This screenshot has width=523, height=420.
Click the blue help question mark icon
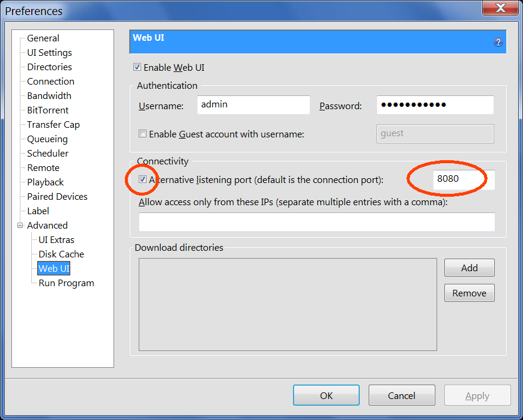click(x=498, y=42)
